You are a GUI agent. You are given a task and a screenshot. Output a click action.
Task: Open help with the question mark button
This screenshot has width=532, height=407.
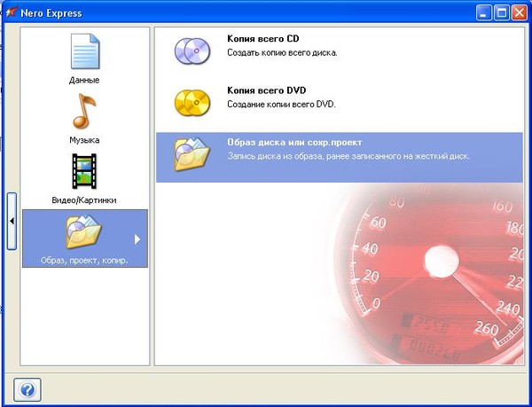click(x=27, y=389)
